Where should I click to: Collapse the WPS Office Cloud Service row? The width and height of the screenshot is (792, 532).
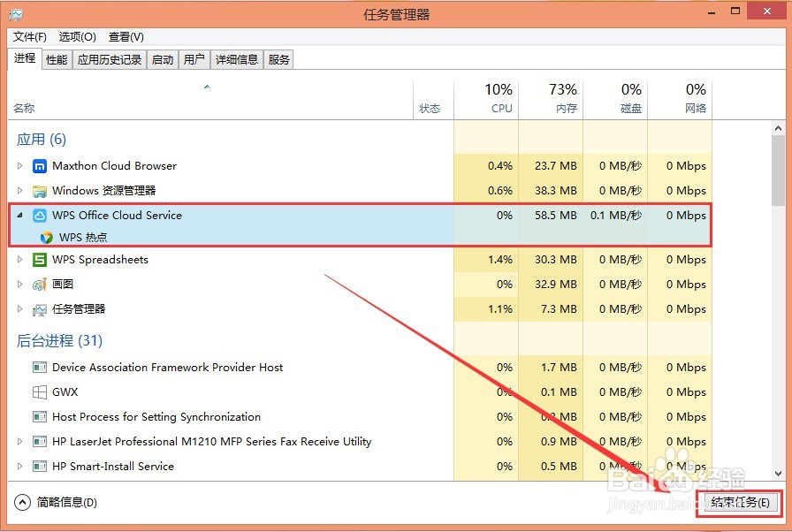coord(19,215)
